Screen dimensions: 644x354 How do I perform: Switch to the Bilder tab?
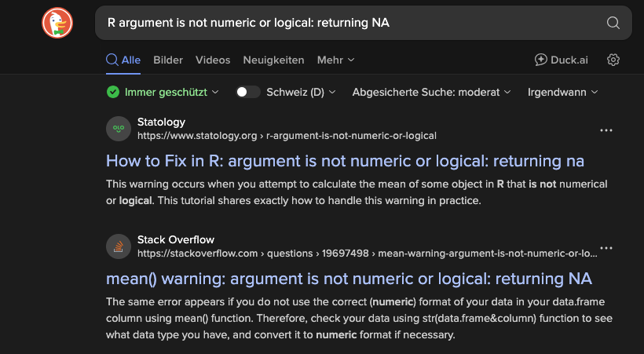[168, 60]
